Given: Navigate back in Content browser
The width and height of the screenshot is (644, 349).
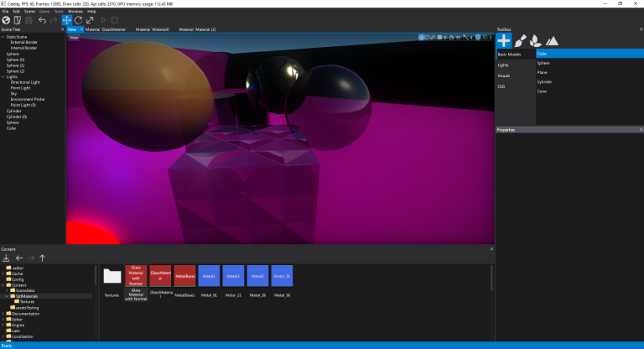Looking at the screenshot, I should pyautogui.click(x=18, y=258).
